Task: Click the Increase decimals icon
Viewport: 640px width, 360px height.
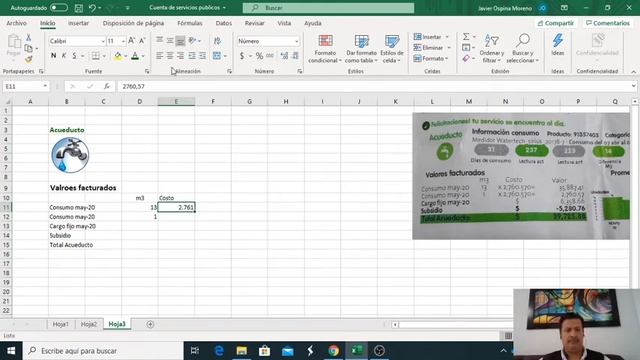Action: [x=284, y=56]
